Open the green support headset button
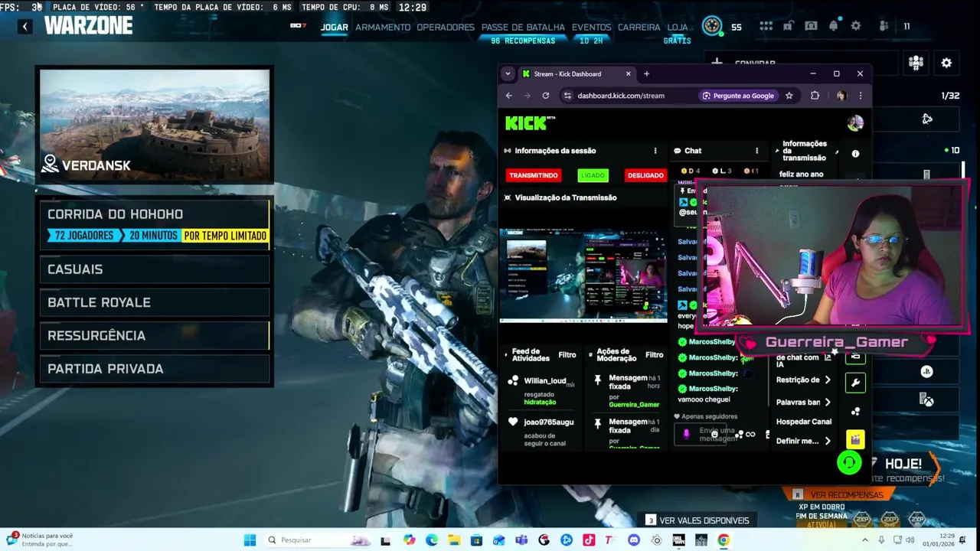Screen dimensions: 980x551 coord(849,462)
